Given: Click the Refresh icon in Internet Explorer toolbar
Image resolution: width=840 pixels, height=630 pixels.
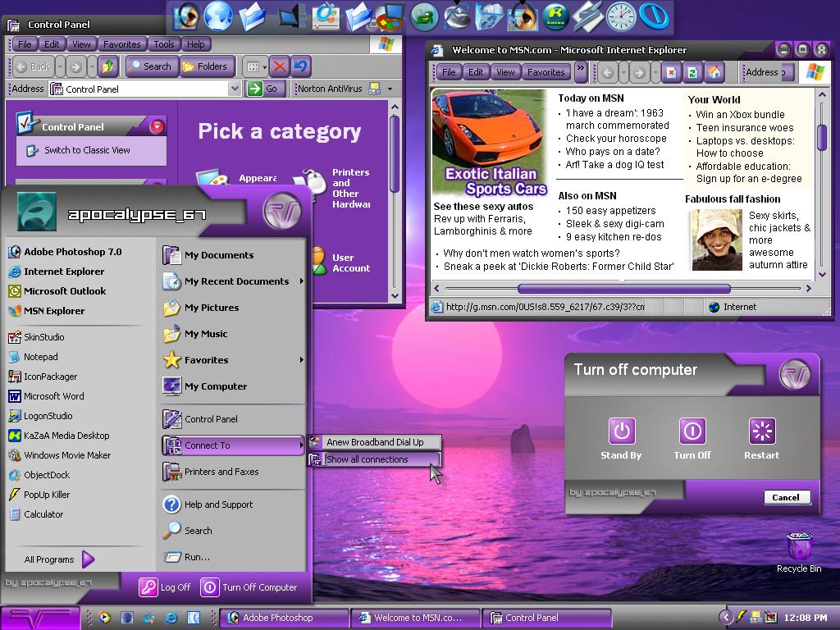Looking at the screenshot, I should click(x=692, y=72).
